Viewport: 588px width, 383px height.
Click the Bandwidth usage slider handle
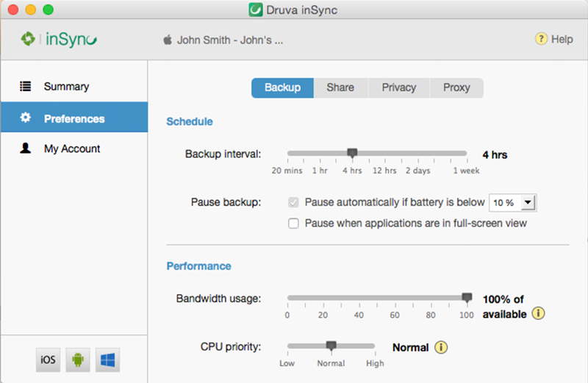(x=467, y=298)
